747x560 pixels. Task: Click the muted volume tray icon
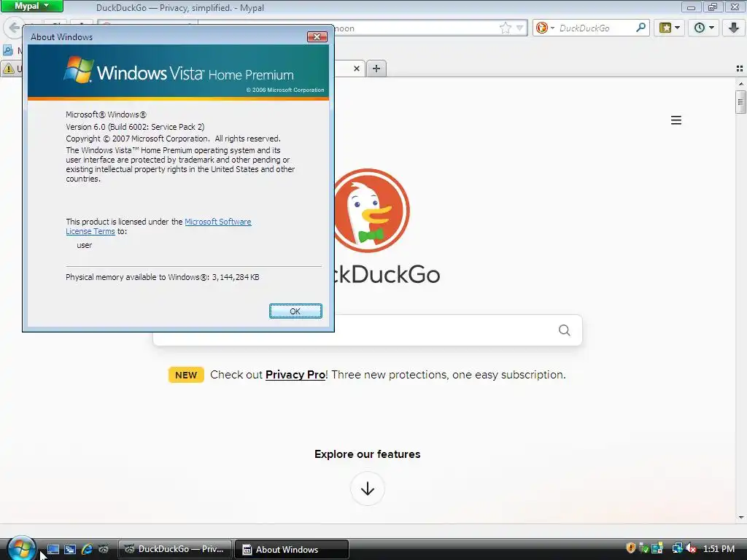coord(691,548)
